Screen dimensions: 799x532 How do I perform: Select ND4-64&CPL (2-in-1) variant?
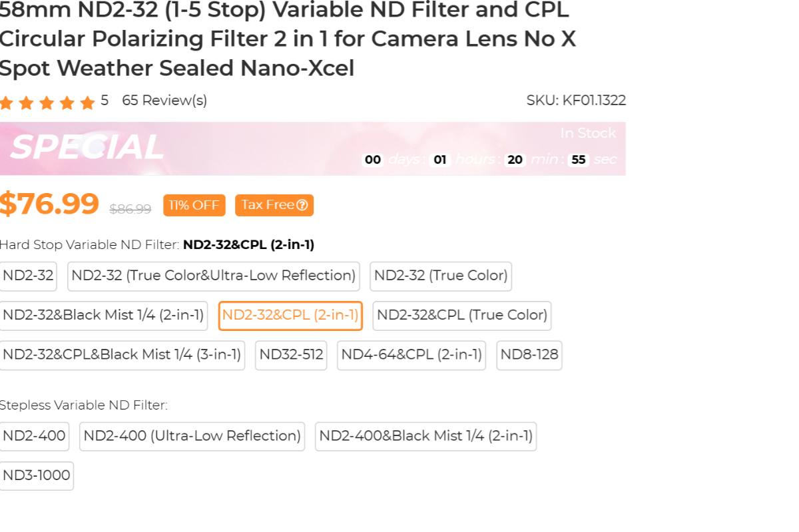411,355
